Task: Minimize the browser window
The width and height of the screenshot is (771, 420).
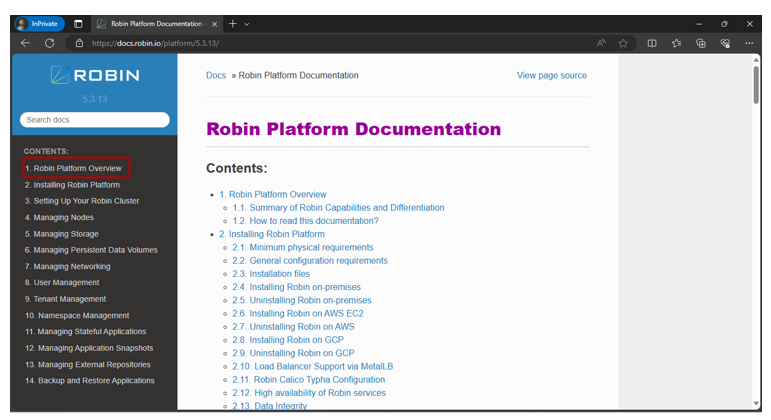Action: pyautogui.click(x=699, y=24)
